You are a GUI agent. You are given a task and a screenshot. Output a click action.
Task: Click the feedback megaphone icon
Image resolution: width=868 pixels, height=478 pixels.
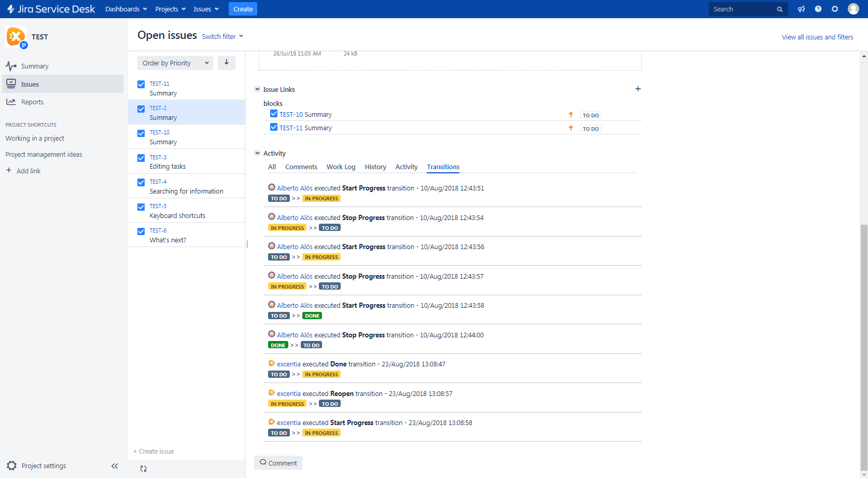pyautogui.click(x=801, y=9)
